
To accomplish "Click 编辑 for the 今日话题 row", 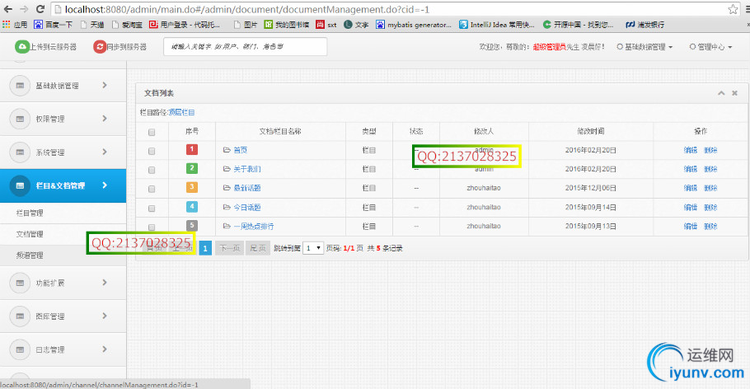I will (690, 207).
